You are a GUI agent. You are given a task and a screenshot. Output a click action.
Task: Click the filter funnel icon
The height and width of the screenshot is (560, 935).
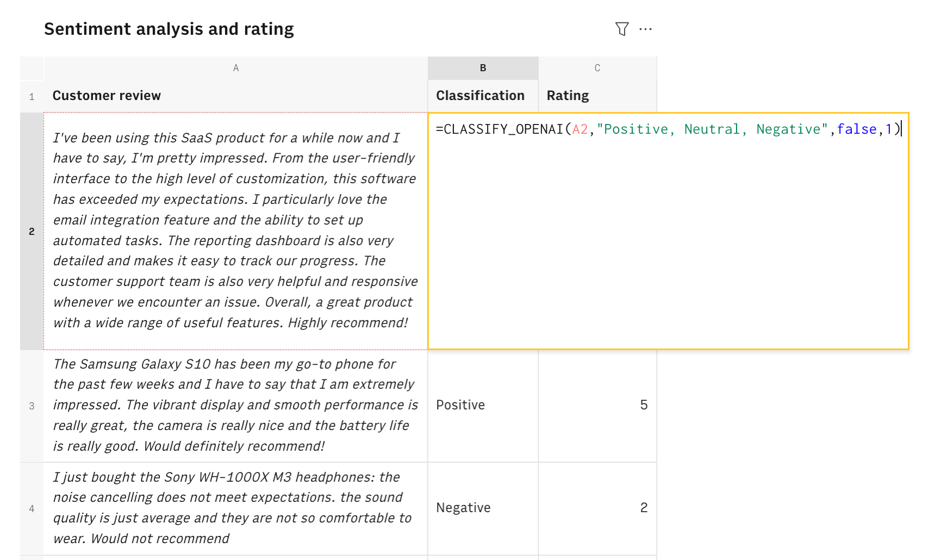pos(622,29)
